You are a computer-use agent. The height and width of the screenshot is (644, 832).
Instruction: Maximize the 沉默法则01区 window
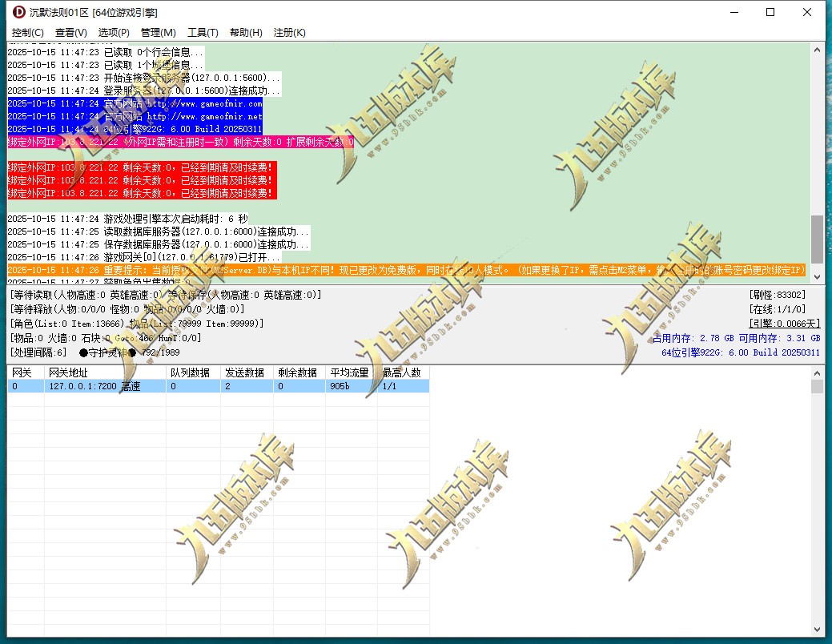pyautogui.click(x=770, y=12)
